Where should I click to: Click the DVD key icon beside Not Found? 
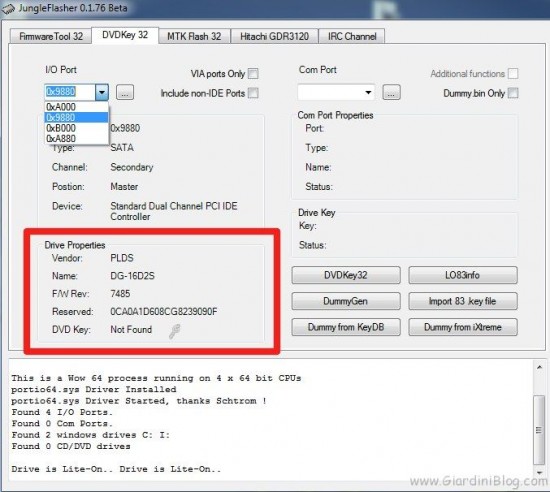[x=174, y=331]
